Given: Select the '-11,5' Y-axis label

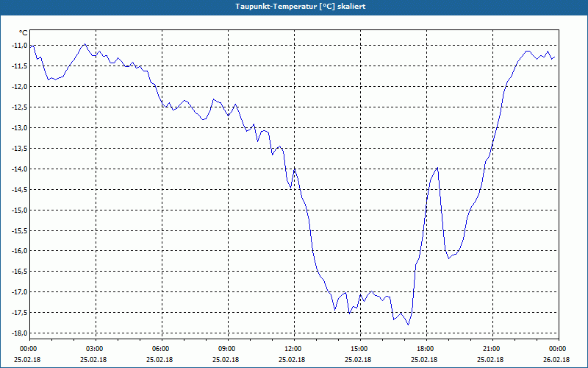Looking at the screenshot, I should pos(20,66).
